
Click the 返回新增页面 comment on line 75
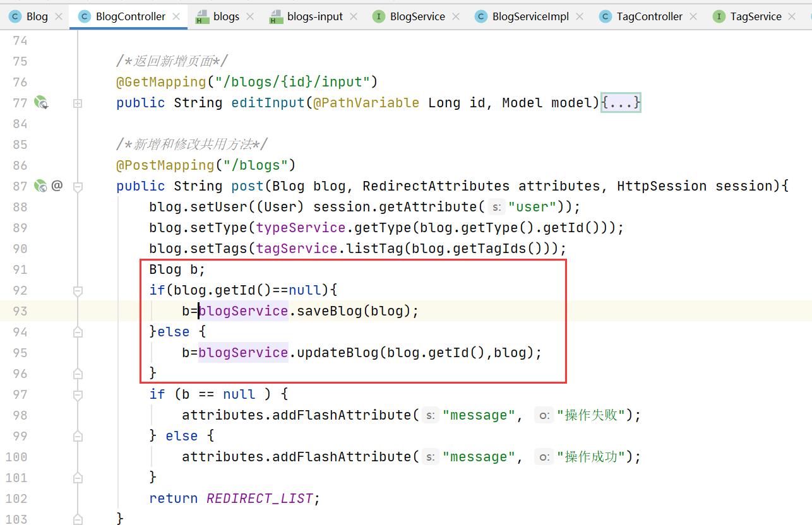[172, 61]
